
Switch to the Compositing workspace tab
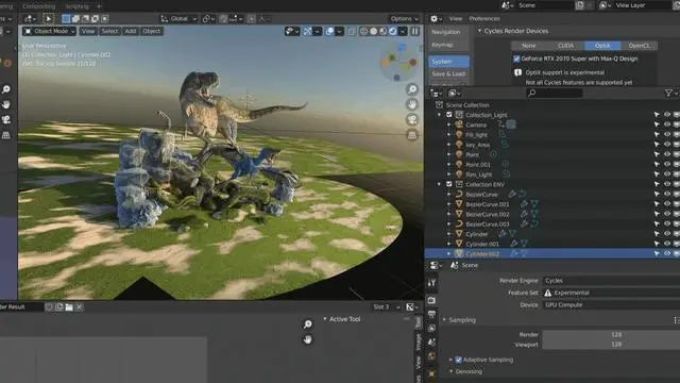[39, 6]
